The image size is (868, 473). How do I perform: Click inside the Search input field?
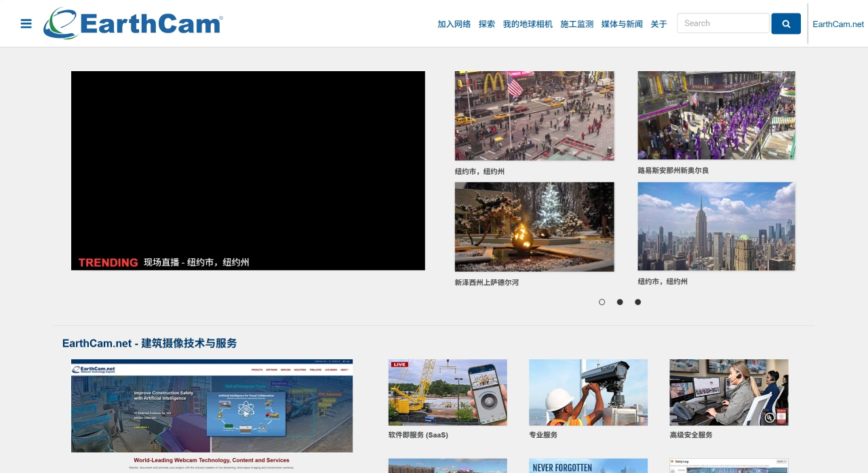pos(723,22)
